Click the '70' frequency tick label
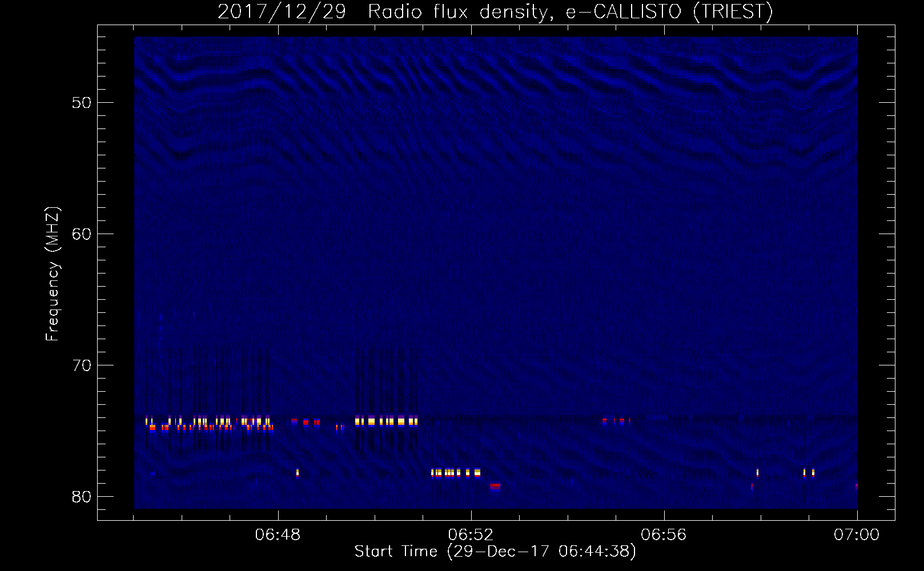This screenshot has width=924, height=571. (x=82, y=365)
